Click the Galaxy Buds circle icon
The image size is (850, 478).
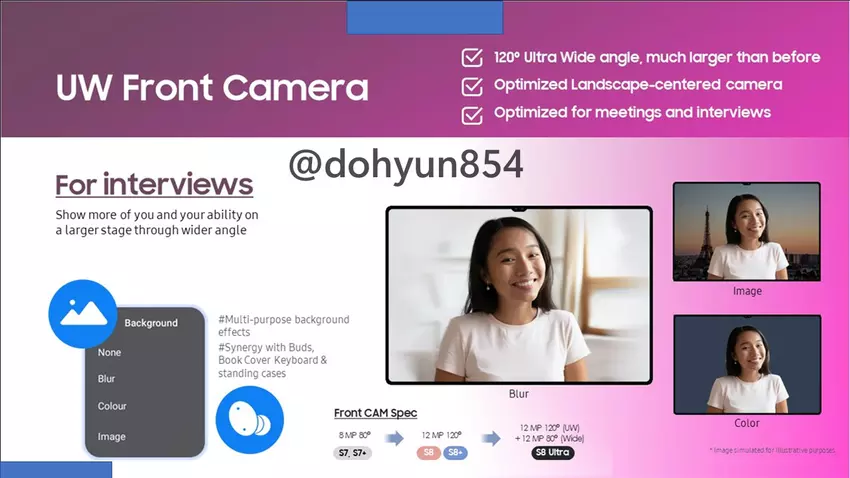[x=250, y=420]
